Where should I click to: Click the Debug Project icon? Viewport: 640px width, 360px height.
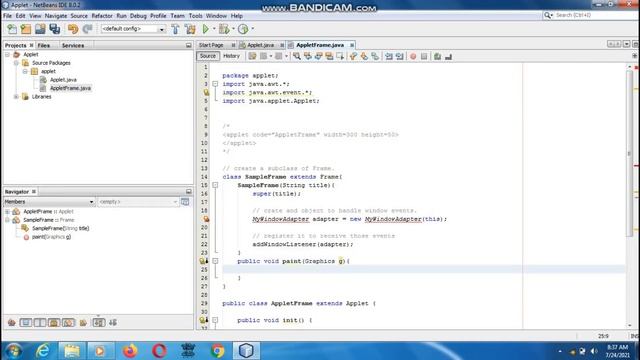(x=224, y=29)
